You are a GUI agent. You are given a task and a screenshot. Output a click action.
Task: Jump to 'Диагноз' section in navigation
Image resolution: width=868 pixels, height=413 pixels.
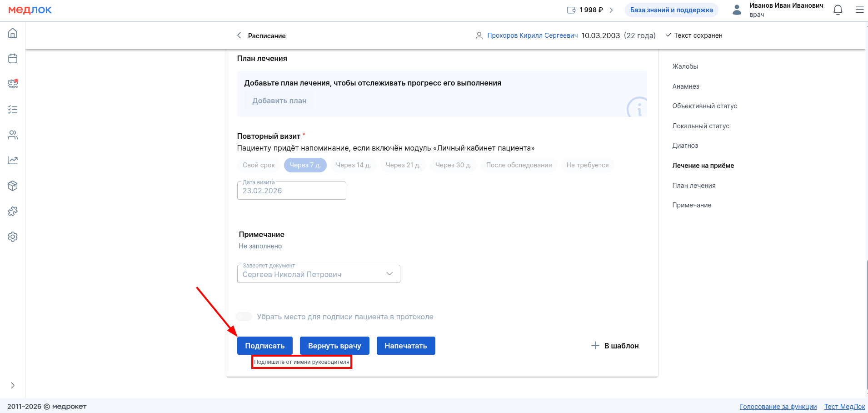(x=685, y=146)
